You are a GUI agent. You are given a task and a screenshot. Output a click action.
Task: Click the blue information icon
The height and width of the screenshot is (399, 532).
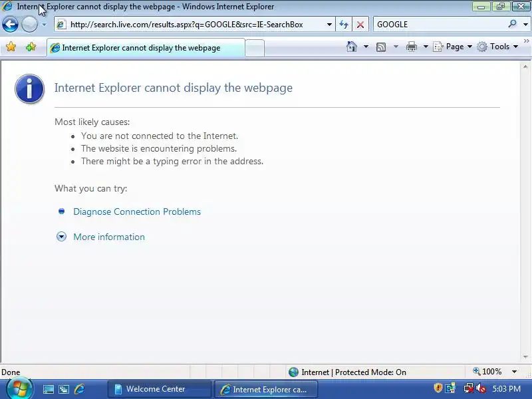[x=29, y=88]
